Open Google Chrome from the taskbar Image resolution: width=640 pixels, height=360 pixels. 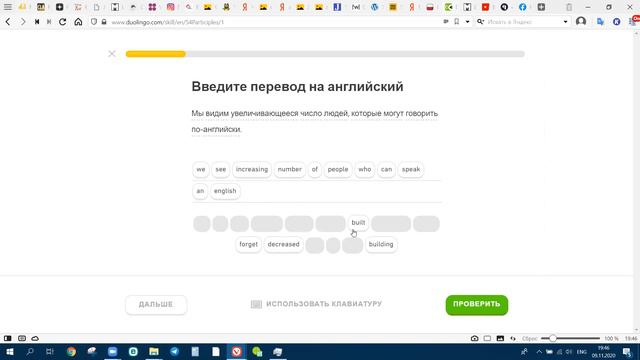coord(71,351)
